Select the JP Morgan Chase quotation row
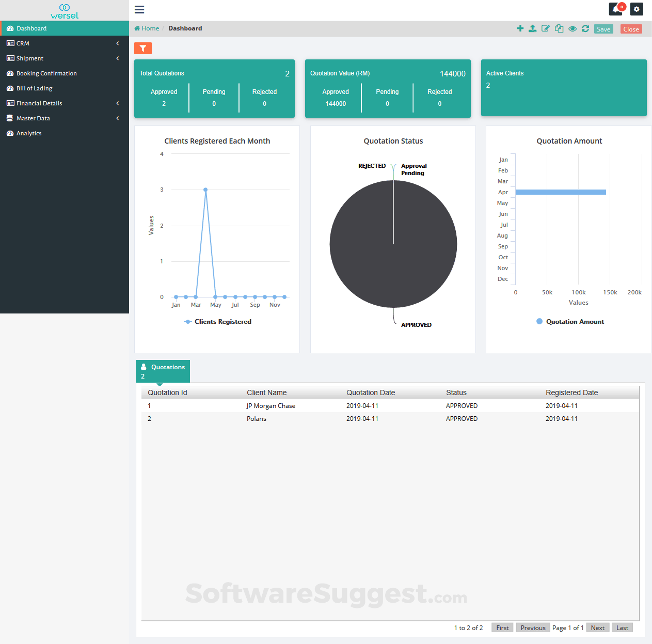 coord(390,406)
